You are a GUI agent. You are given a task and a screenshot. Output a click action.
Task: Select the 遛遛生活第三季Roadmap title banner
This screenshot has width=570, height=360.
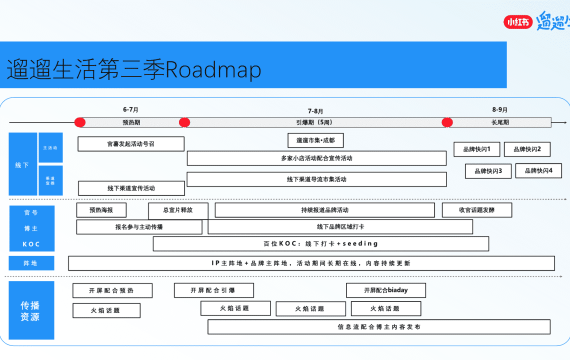pyautogui.click(x=253, y=65)
